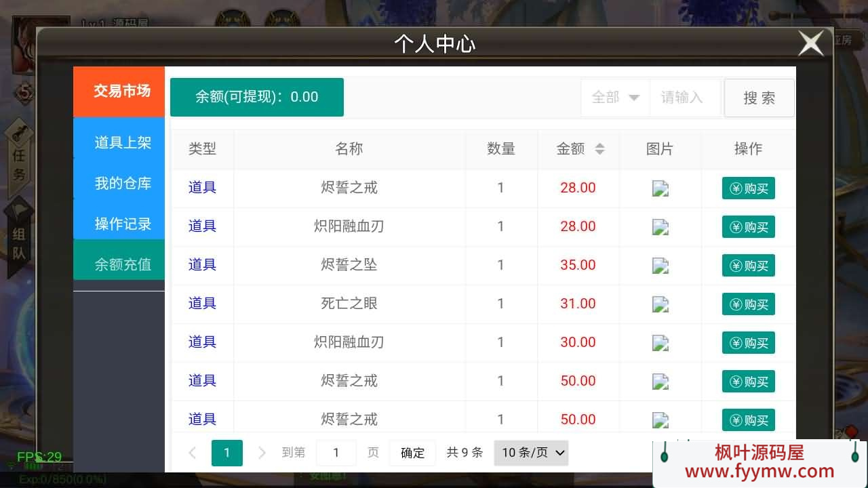Click the 确定 page jump button
Screen dimensions: 868x488
click(412, 453)
